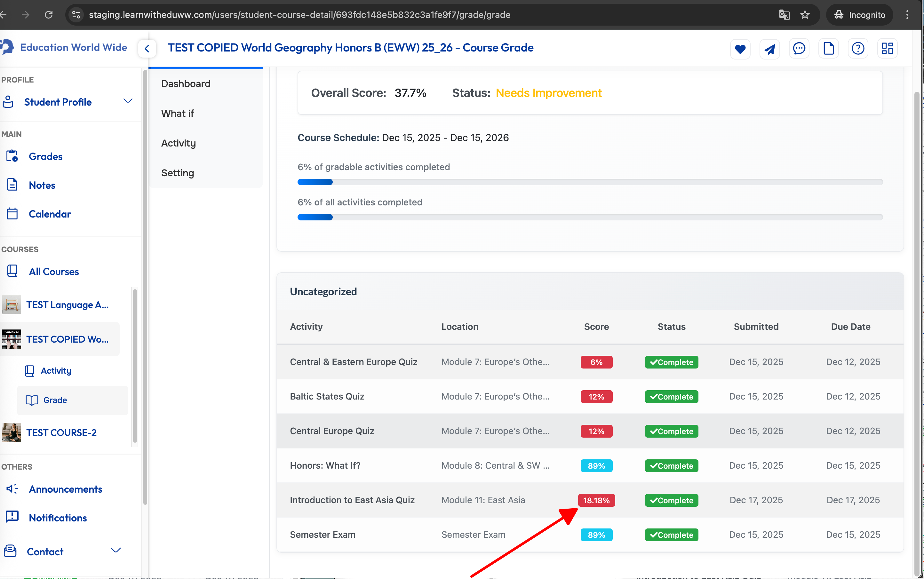This screenshot has width=924, height=579.
Task: Bookmark page with browser star icon
Action: [x=805, y=15]
